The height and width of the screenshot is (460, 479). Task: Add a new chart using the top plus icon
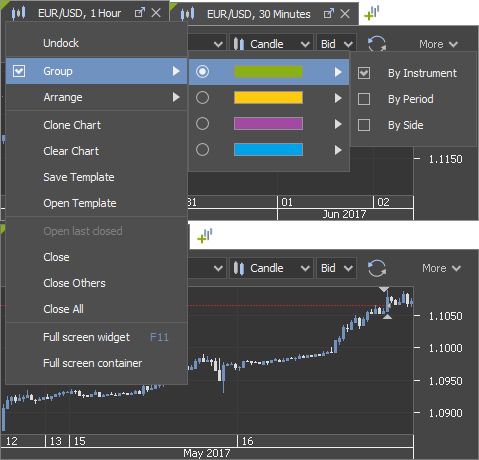point(372,13)
